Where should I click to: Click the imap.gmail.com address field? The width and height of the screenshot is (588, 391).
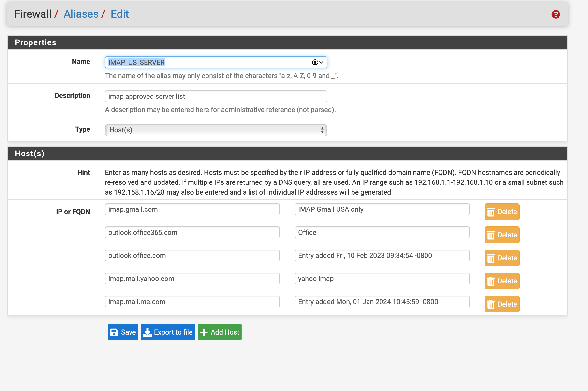click(x=192, y=209)
